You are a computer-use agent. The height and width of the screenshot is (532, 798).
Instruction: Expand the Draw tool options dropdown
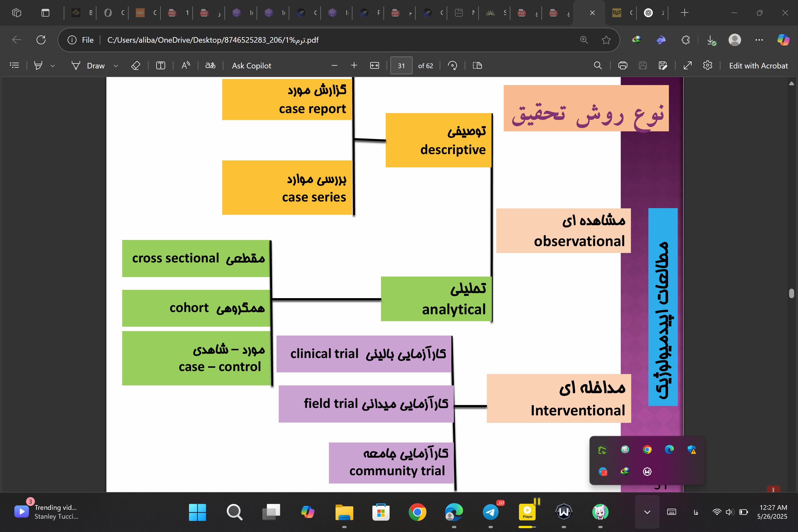[116, 66]
